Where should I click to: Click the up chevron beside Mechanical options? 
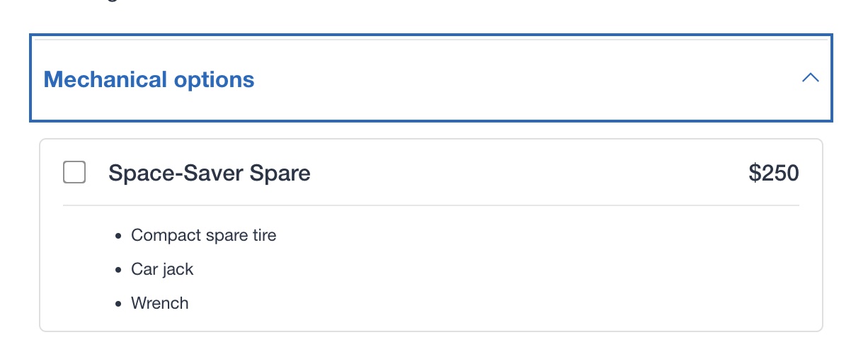tap(810, 78)
